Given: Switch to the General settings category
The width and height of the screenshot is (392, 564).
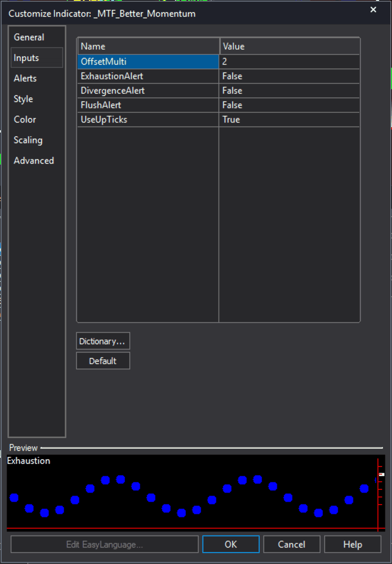Looking at the screenshot, I should [x=29, y=37].
